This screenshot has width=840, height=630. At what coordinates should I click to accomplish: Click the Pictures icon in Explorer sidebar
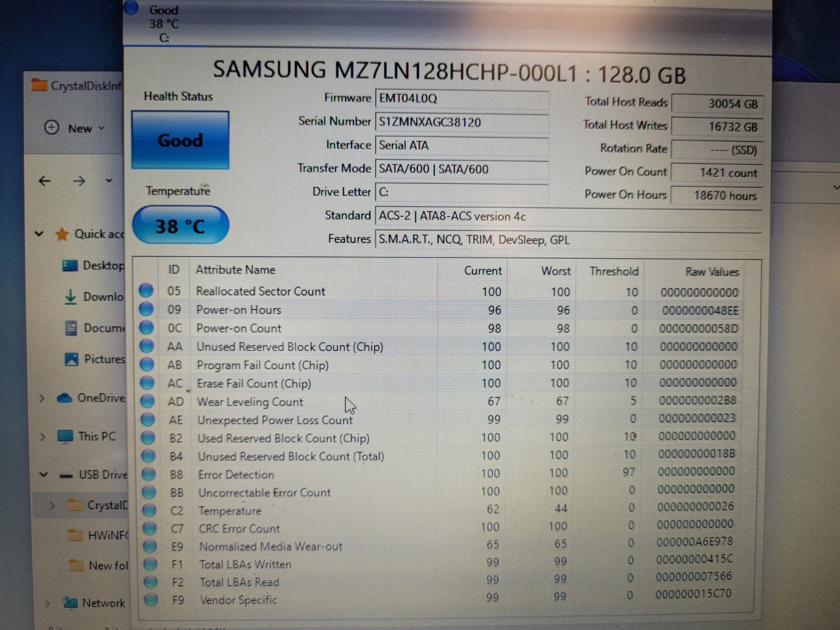click(x=71, y=359)
